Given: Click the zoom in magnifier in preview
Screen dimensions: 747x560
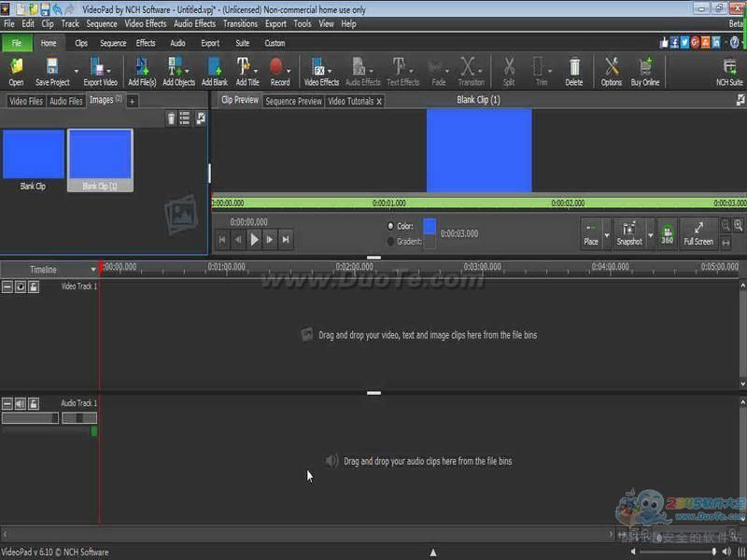Looking at the screenshot, I should tap(738, 225).
